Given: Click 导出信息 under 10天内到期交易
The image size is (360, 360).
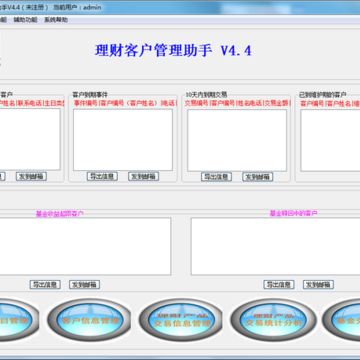Looking at the screenshot, I should (217, 177).
